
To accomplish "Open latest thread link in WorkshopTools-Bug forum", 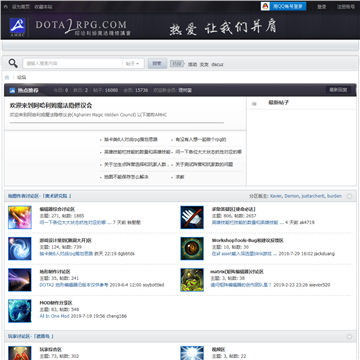I will click(x=244, y=254).
